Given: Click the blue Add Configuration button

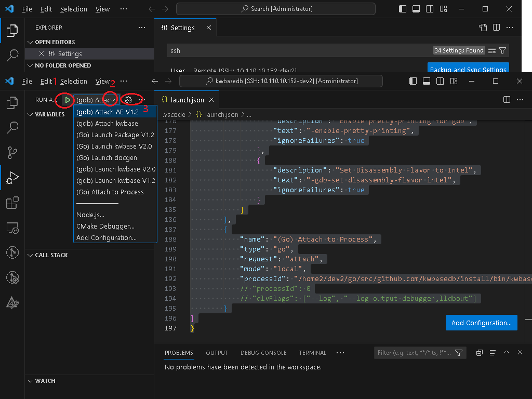Looking at the screenshot, I should [x=481, y=322].
